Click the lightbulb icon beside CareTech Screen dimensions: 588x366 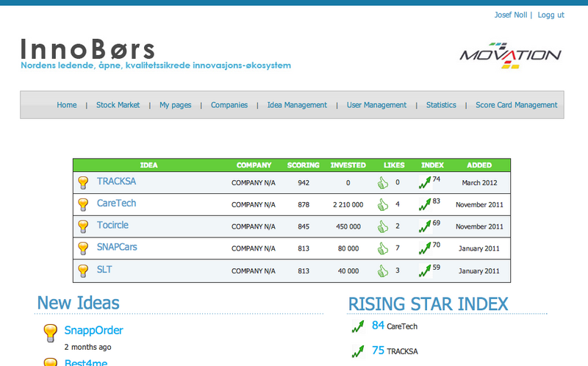pyautogui.click(x=83, y=205)
